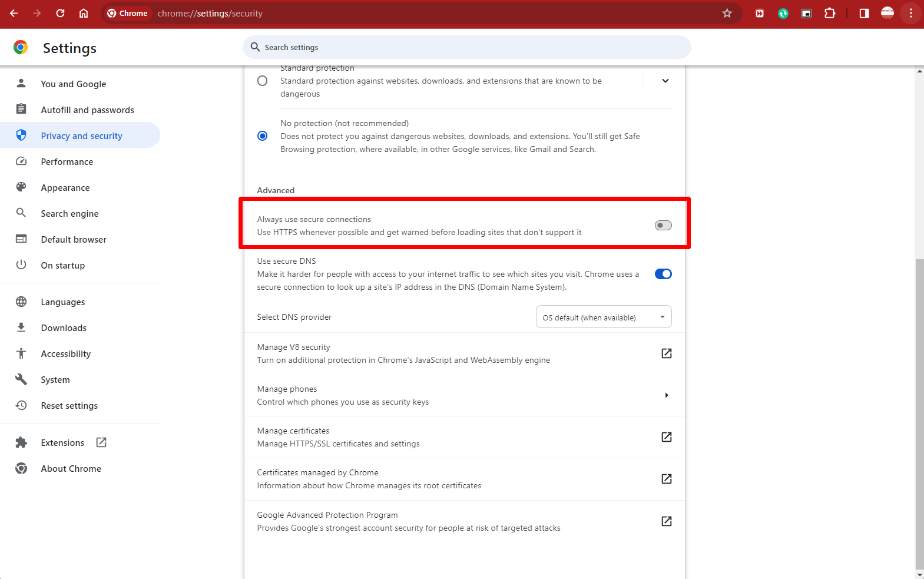Image resolution: width=924 pixels, height=579 pixels.
Task: Open Chrome three-dot menu
Action: click(910, 13)
